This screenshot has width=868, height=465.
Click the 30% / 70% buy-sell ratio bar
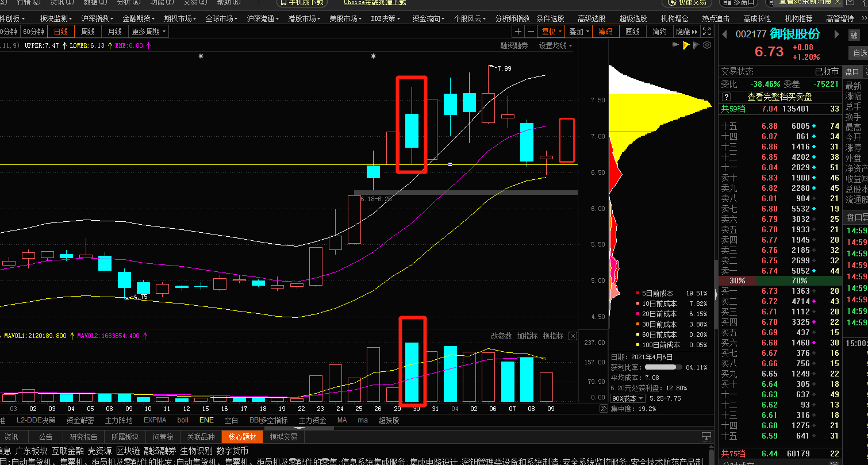click(780, 280)
